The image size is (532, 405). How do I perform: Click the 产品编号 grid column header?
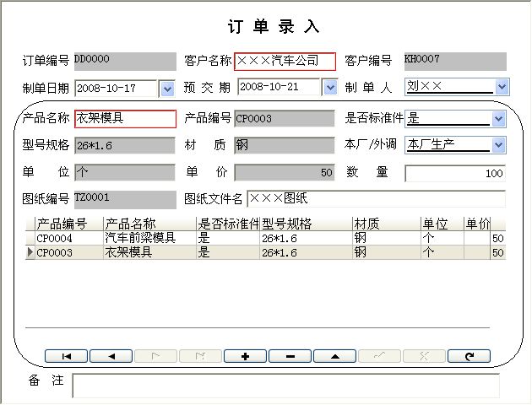click(69, 224)
